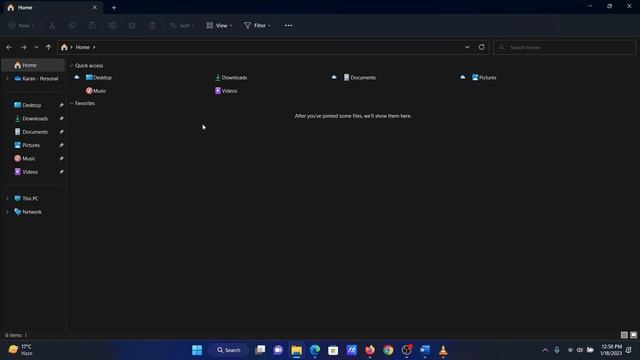Open Documents in the sidebar
640x360 pixels.
31,132
